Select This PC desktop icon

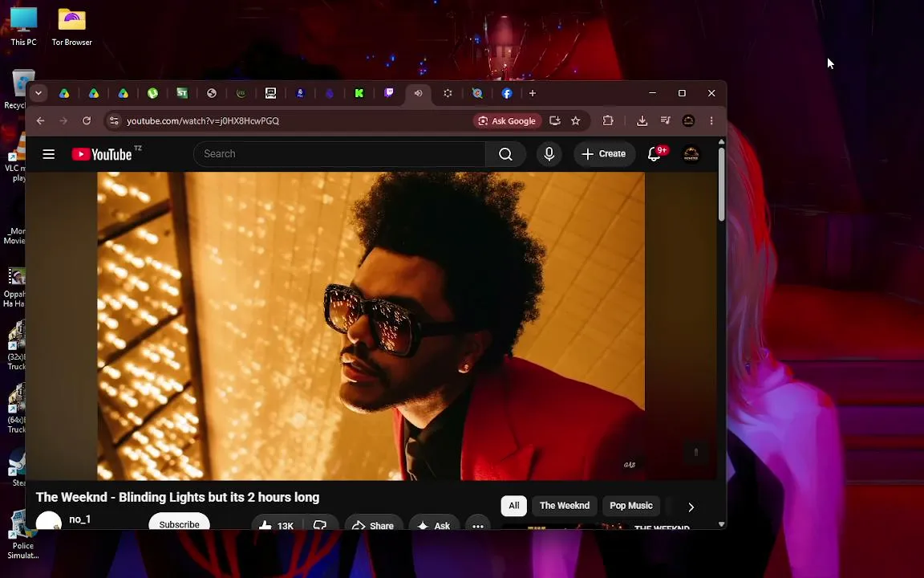tap(23, 26)
